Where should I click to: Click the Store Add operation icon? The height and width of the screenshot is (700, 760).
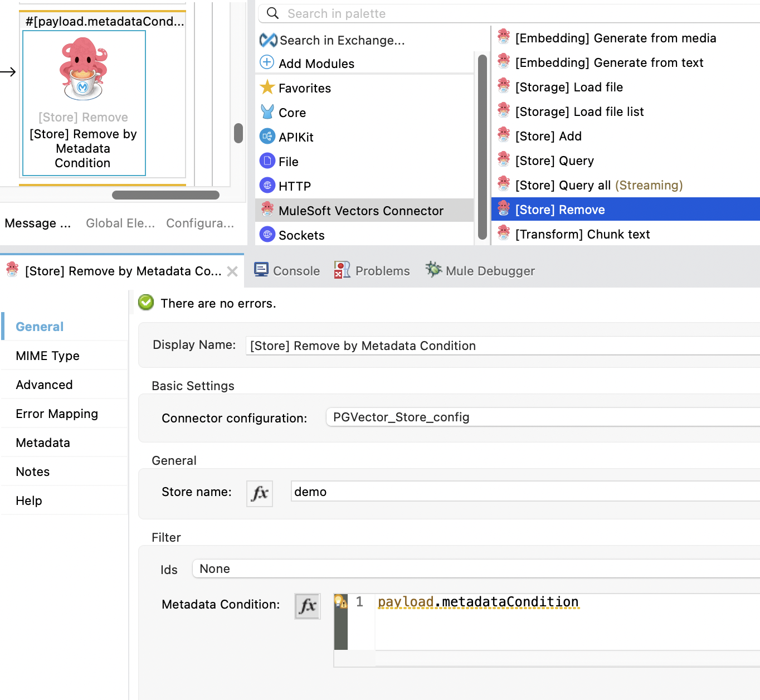coord(504,135)
